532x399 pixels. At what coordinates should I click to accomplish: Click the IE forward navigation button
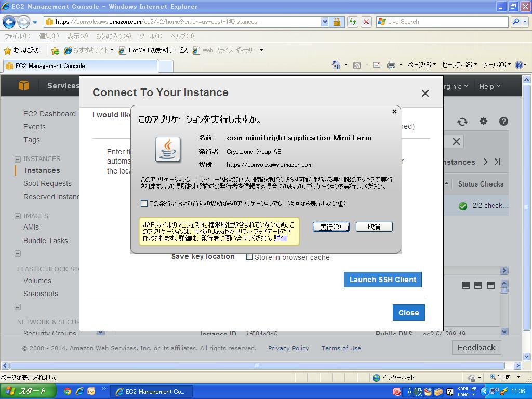tap(23, 22)
